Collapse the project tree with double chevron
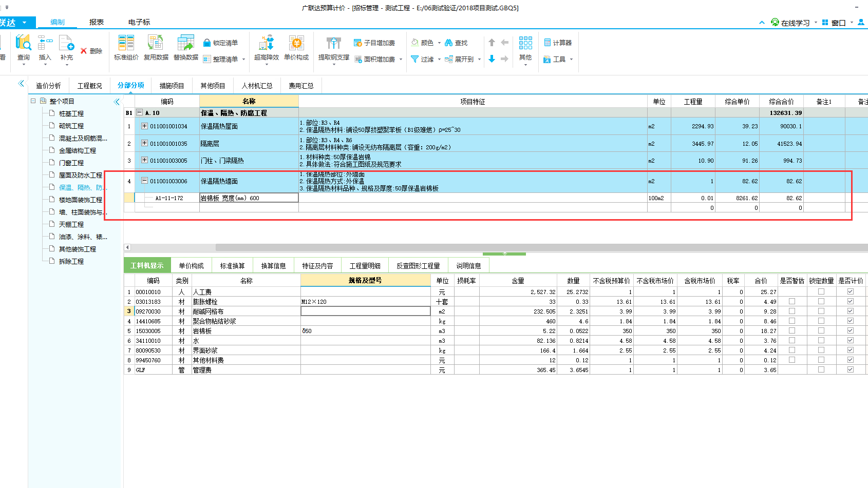868x488 pixels. [117, 102]
